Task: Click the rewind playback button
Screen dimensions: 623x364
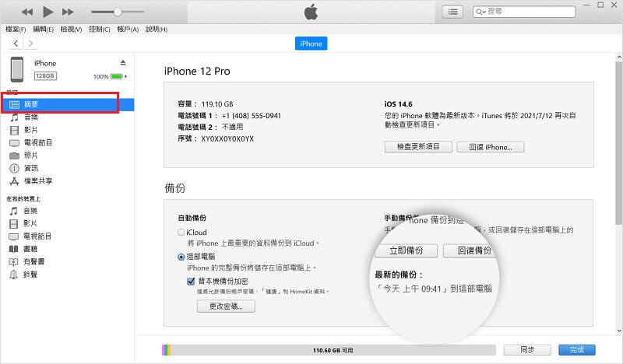Action: click(x=27, y=12)
